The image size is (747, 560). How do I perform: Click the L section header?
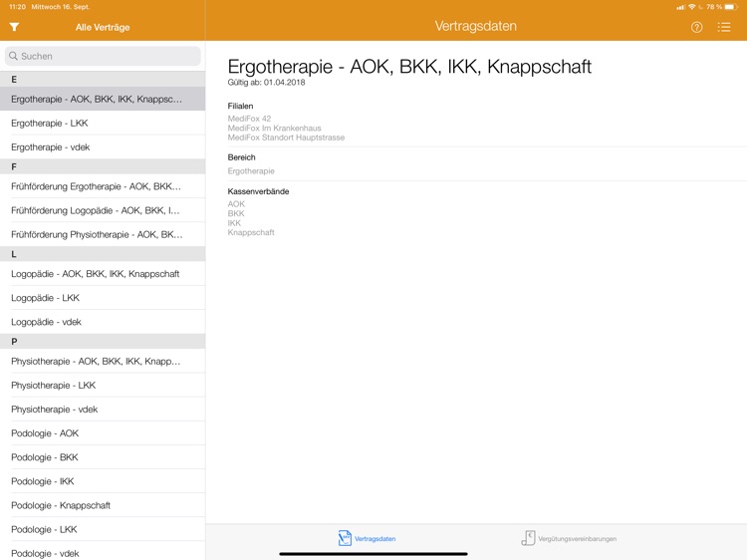coord(103,254)
